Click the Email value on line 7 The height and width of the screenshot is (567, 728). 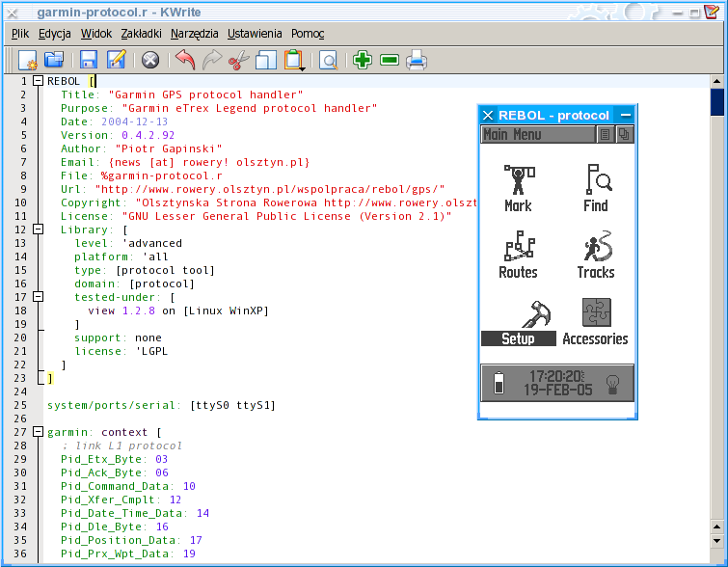tap(209, 162)
